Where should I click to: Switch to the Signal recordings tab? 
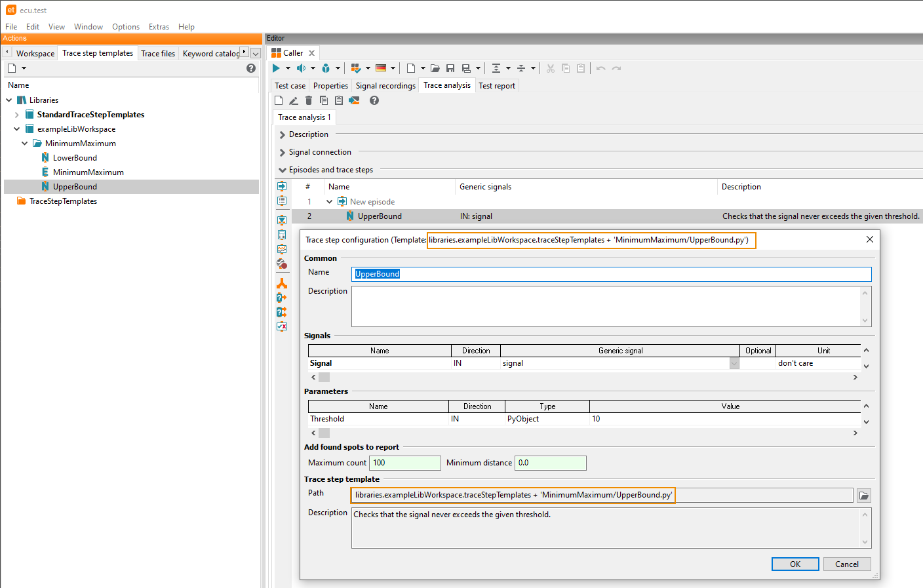click(385, 86)
